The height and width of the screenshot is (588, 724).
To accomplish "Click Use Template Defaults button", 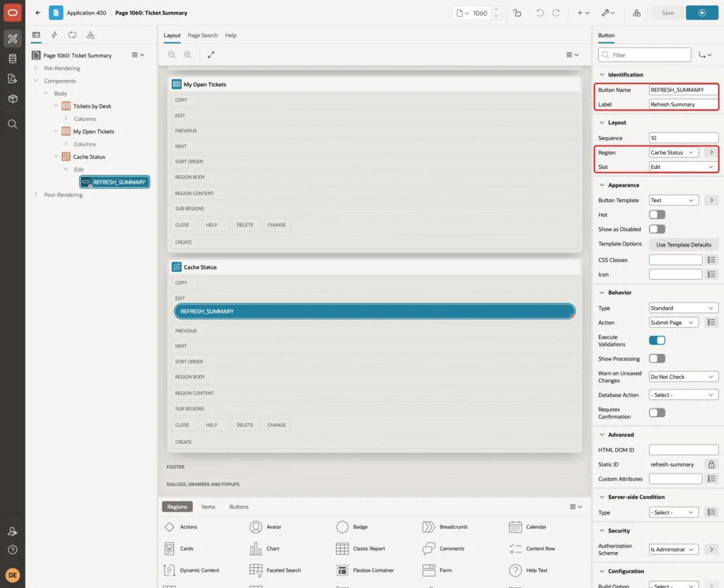I will coord(684,245).
